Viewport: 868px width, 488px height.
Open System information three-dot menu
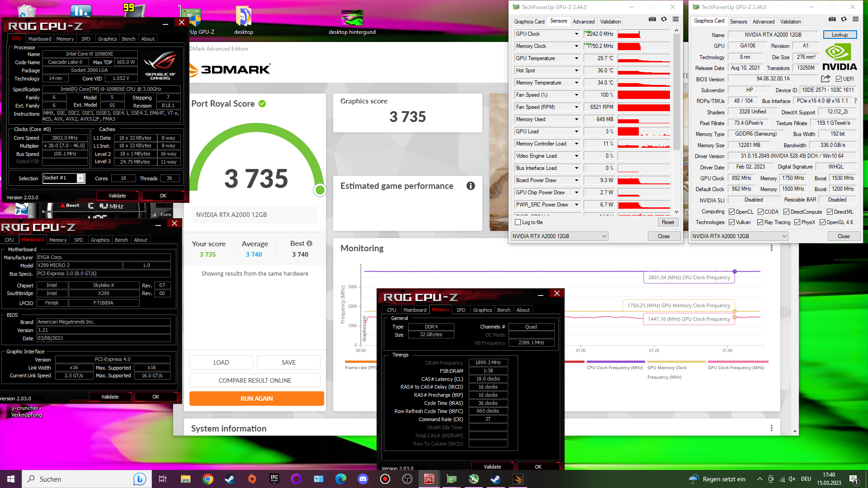771,428
